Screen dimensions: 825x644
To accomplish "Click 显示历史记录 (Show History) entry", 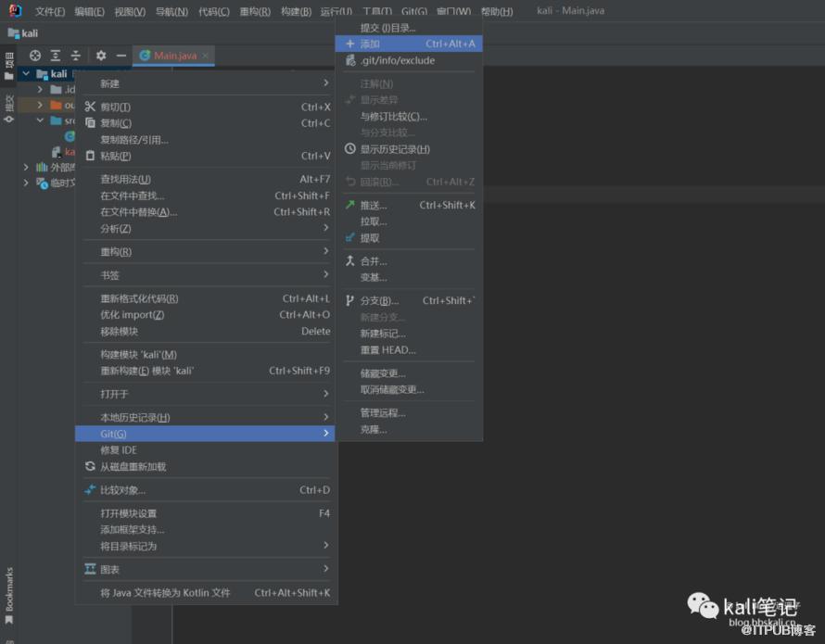I will point(395,149).
